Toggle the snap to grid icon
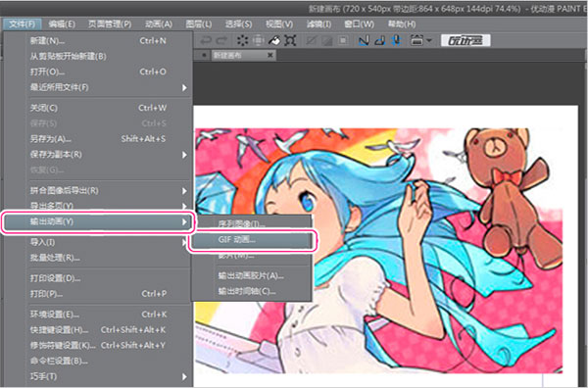 pyautogui.click(x=396, y=40)
